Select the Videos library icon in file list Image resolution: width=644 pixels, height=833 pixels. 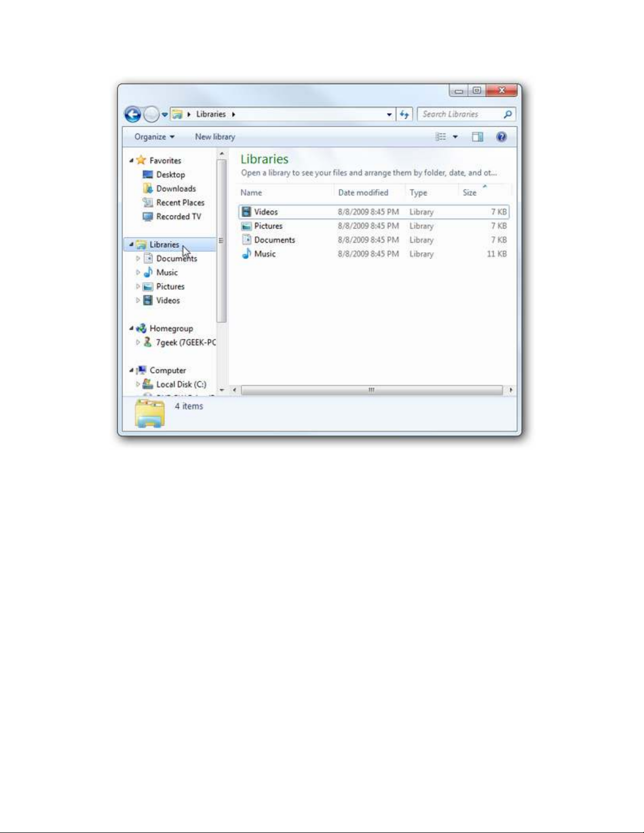click(x=246, y=212)
